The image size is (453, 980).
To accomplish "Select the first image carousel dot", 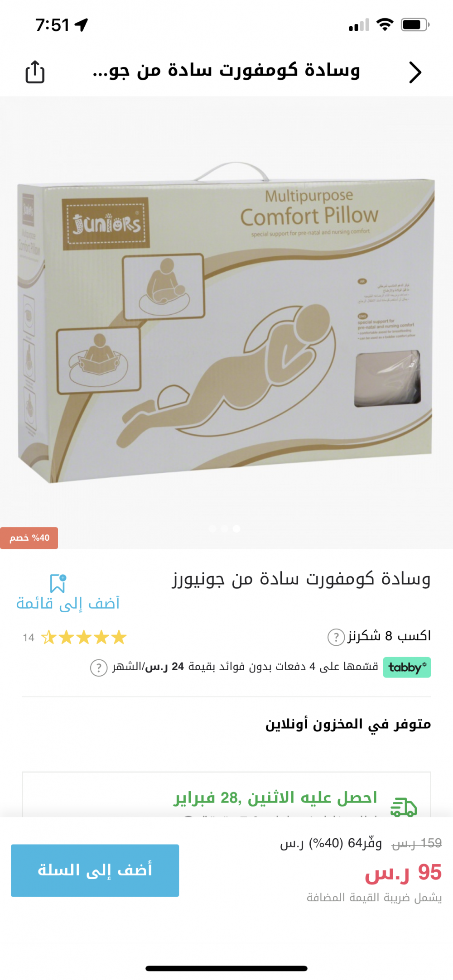I will 212,528.
